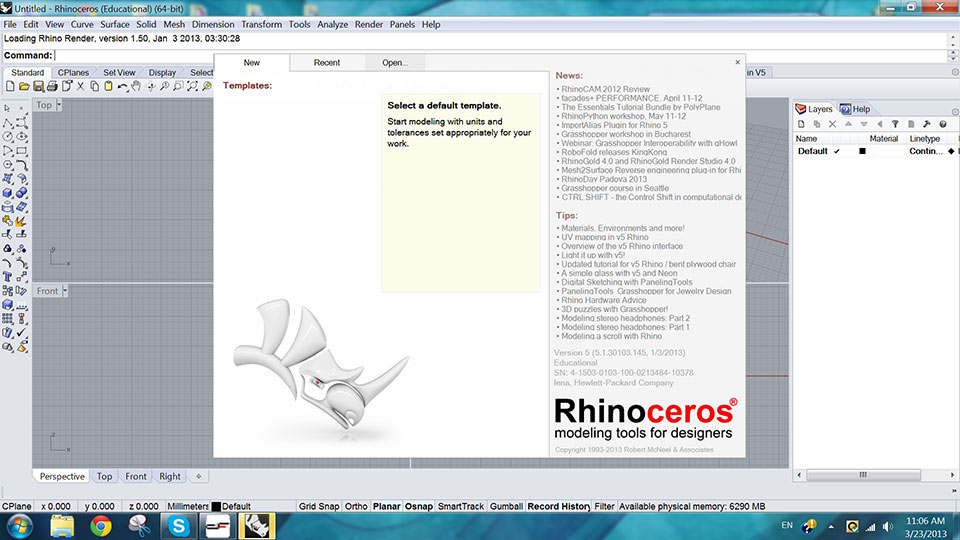Click the Text tool in left sidebar
960x540 pixels.
pos(8,276)
